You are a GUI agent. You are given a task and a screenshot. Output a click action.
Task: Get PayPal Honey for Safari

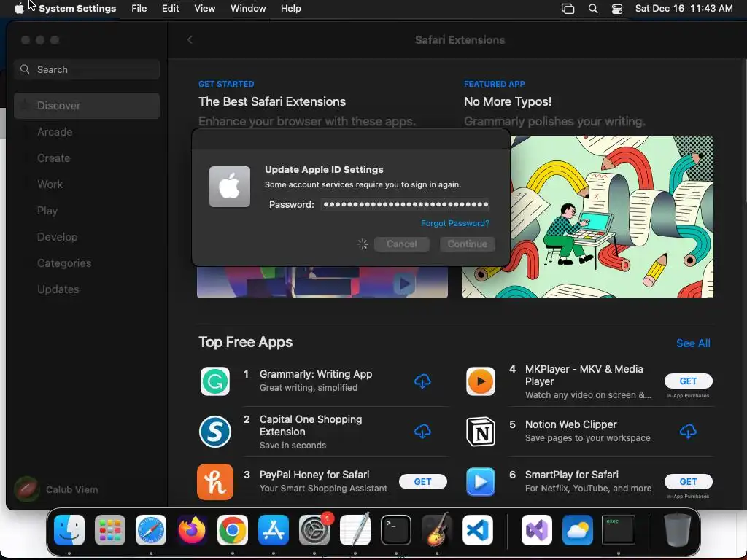coord(422,482)
